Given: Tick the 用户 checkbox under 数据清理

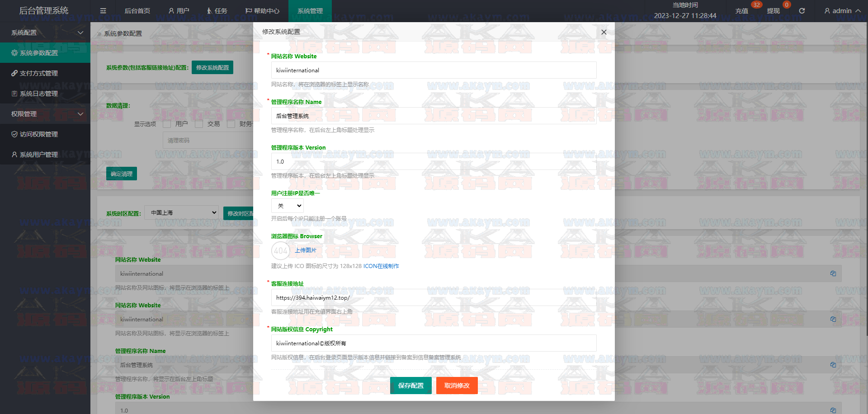Looking at the screenshot, I should click(x=167, y=124).
